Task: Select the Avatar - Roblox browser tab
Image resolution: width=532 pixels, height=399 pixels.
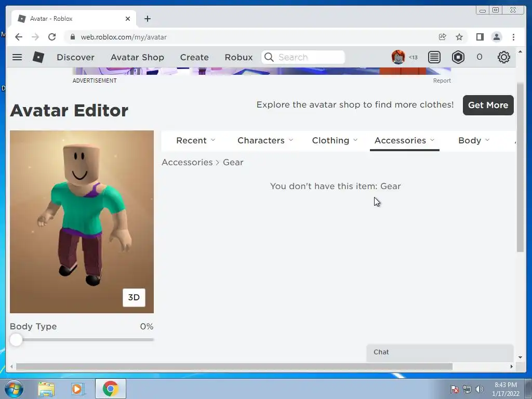Action: [74, 19]
